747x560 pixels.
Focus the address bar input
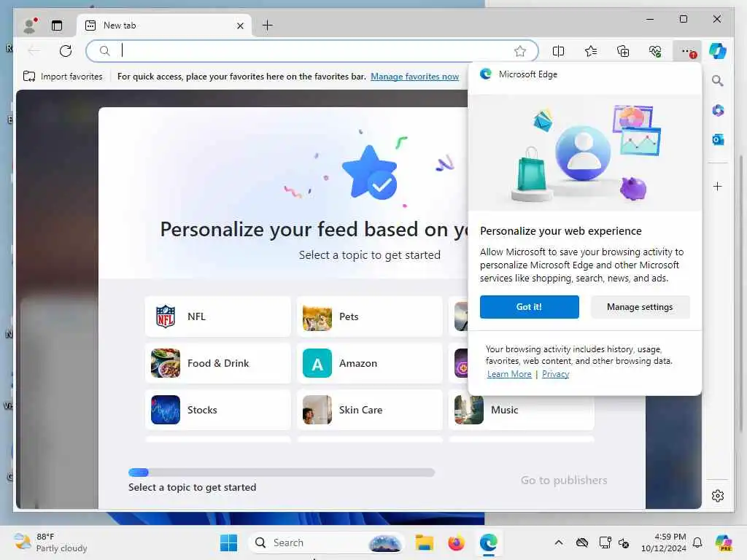point(312,50)
